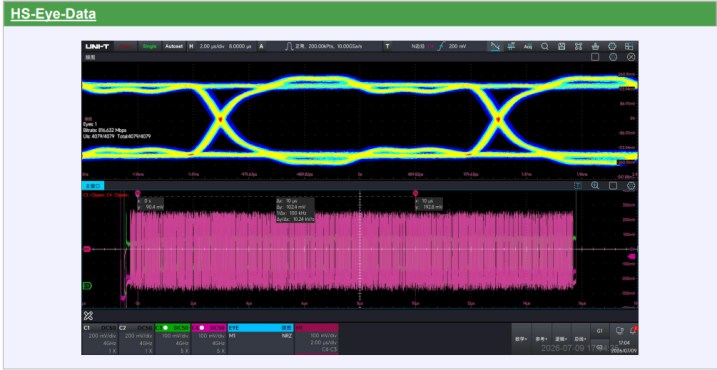Screen dimensions: 717x370
Task: Expand the second bottom-bar dropdown menu
Action: pos(541,339)
